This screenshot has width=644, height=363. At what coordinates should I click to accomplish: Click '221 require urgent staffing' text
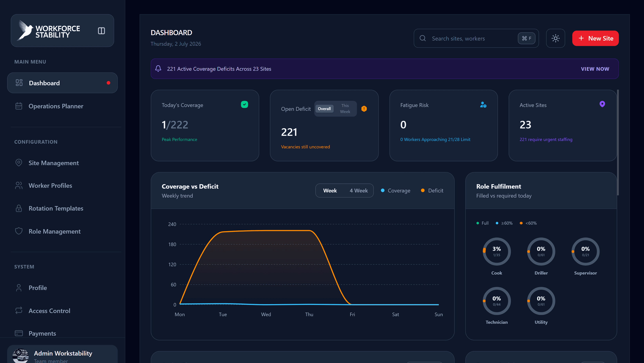point(546,139)
